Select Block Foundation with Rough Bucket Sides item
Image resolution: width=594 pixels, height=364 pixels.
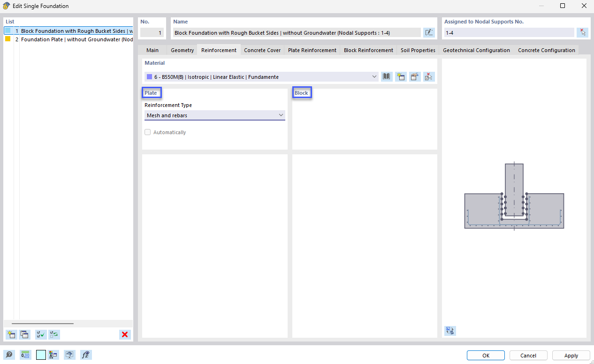click(69, 31)
